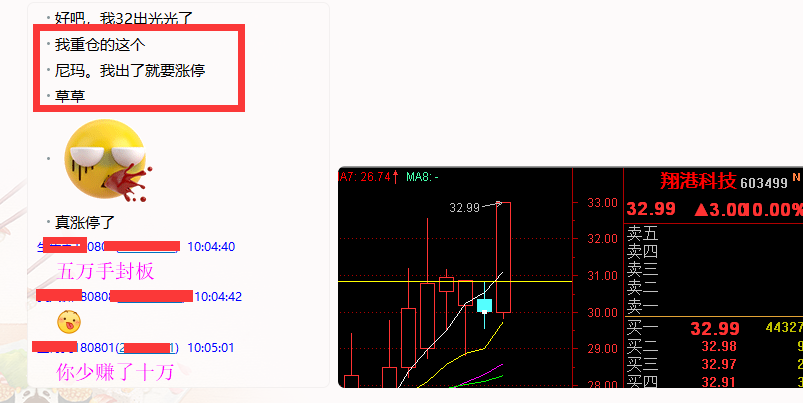Click the MA8 indicator label

coord(422,177)
